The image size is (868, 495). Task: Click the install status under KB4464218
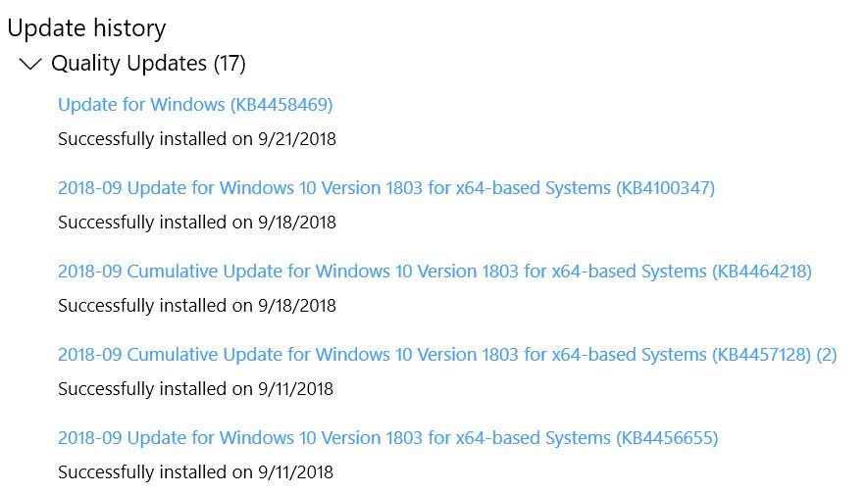tap(196, 306)
